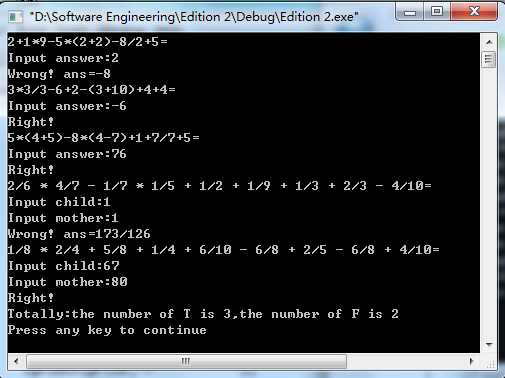Screen dimensions: 505x378
Task: Click the 'Press any key to continue' line
Action: 107,330
